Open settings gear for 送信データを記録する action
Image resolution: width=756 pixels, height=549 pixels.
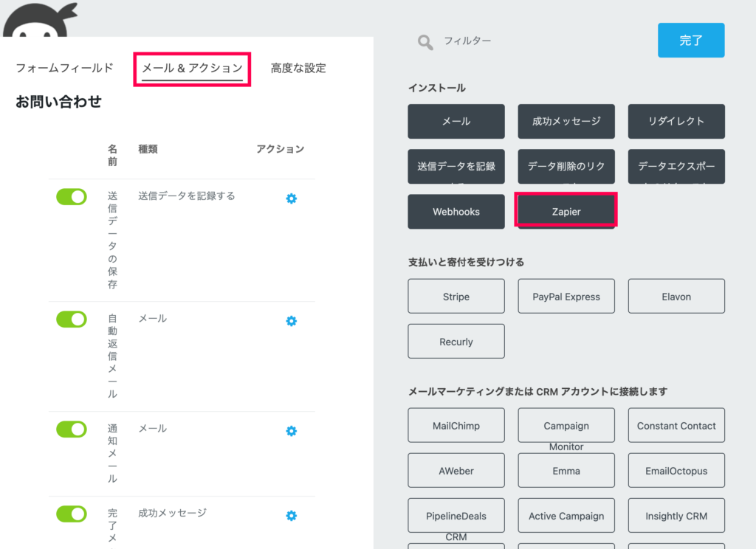291,198
